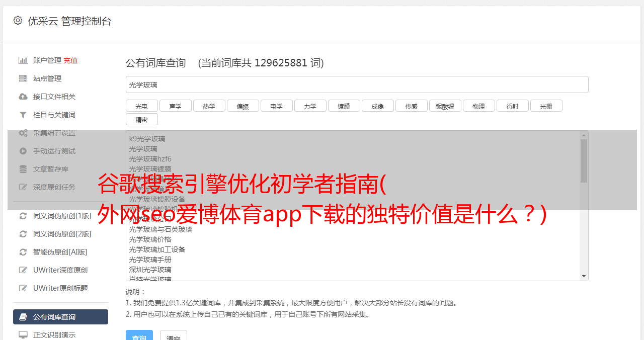Click the refresh icon for 同义词伪原创[1版]
This screenshot has height=340, width=644.
[23, 216]
